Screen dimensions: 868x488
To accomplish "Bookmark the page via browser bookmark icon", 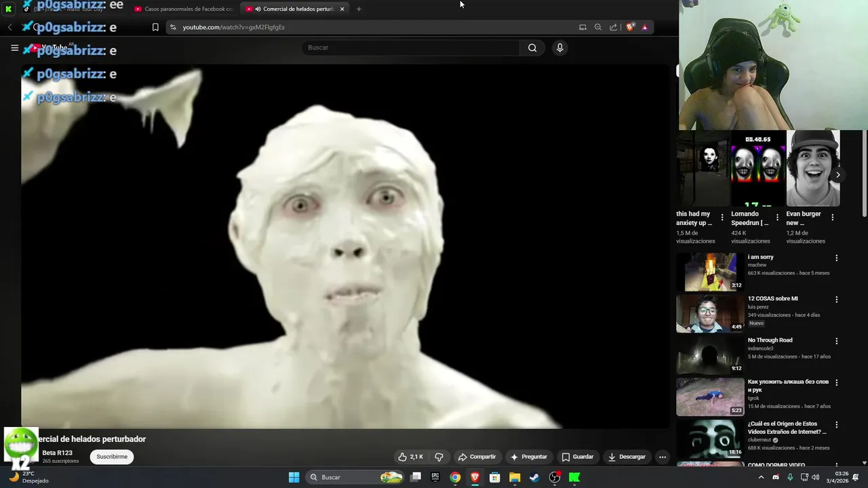I will [x=155, y=27].
